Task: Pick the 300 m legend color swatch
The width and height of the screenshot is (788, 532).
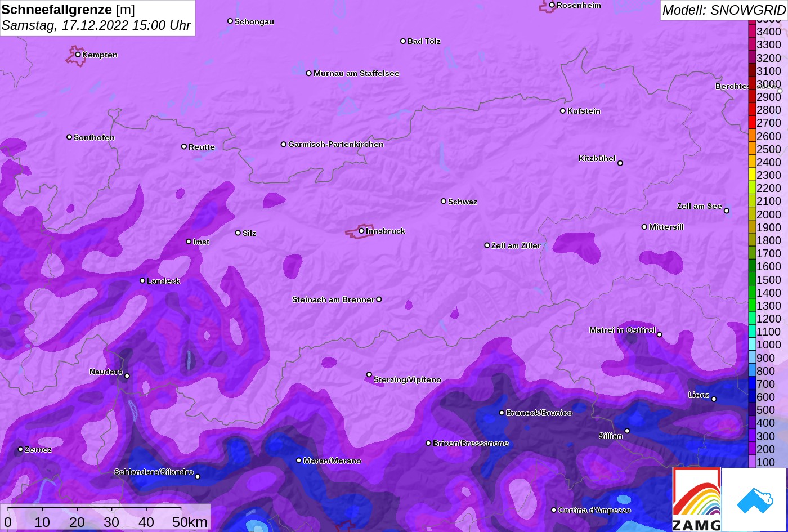Action: [x=752, y=436]
